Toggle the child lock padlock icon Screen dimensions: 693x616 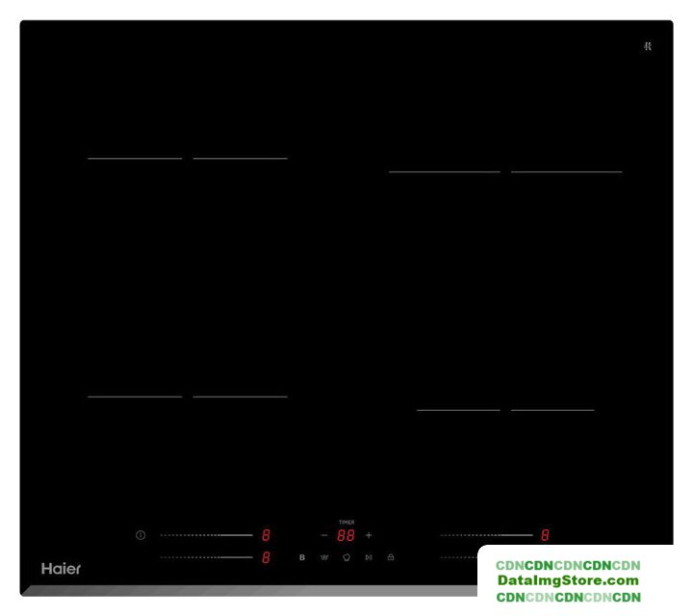(x=391, y=557)
